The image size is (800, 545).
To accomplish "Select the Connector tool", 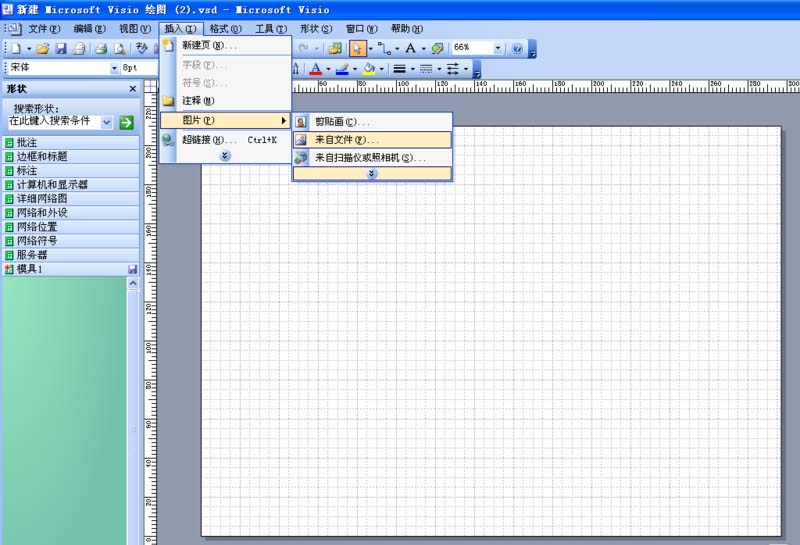I will pyautogui.click(x=384, y=48).
